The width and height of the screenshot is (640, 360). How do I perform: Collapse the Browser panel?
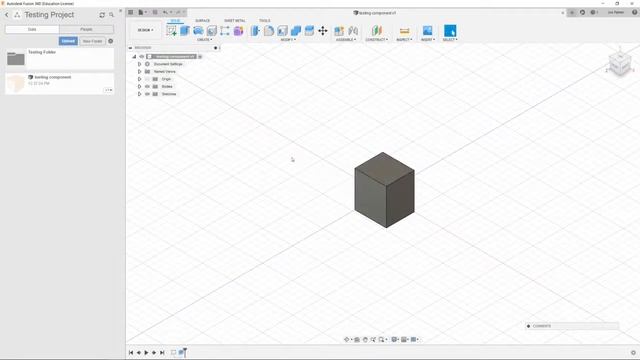(130, 48)
